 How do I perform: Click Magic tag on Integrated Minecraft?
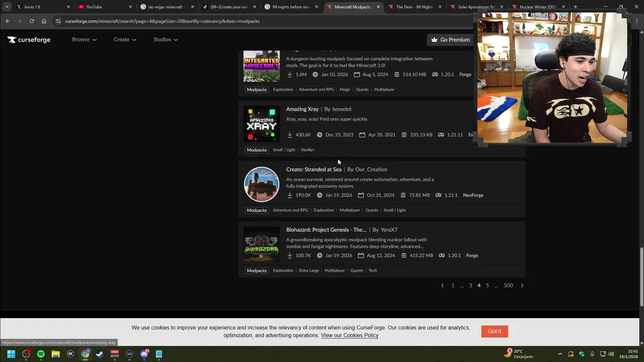coord(345,89)
